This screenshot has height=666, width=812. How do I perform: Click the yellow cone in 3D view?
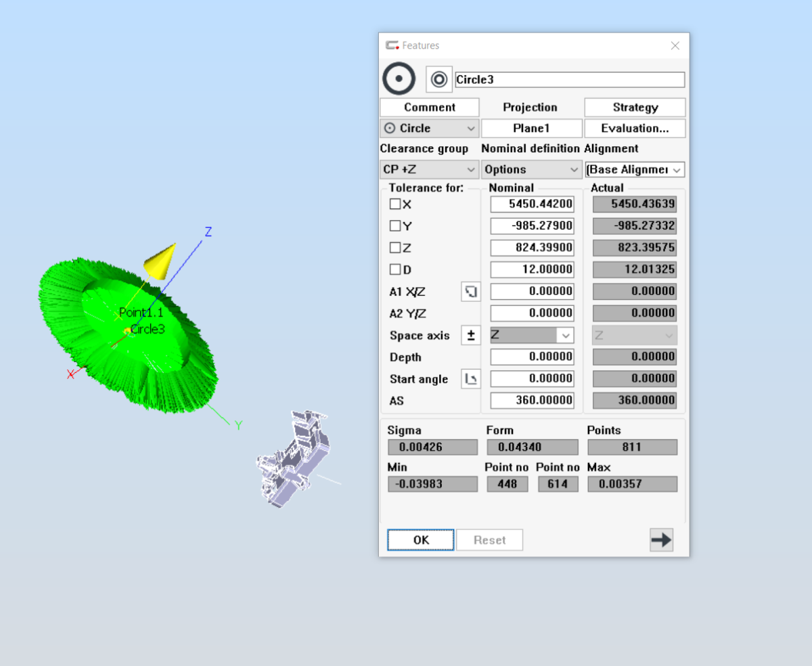click(x=161, y=261)
